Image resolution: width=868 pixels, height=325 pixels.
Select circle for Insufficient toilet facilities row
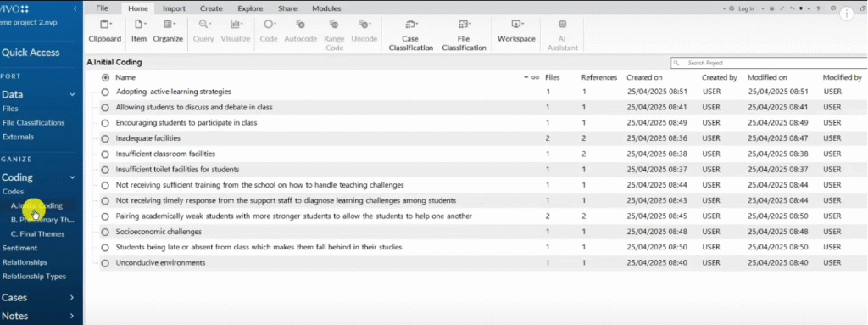105,169
